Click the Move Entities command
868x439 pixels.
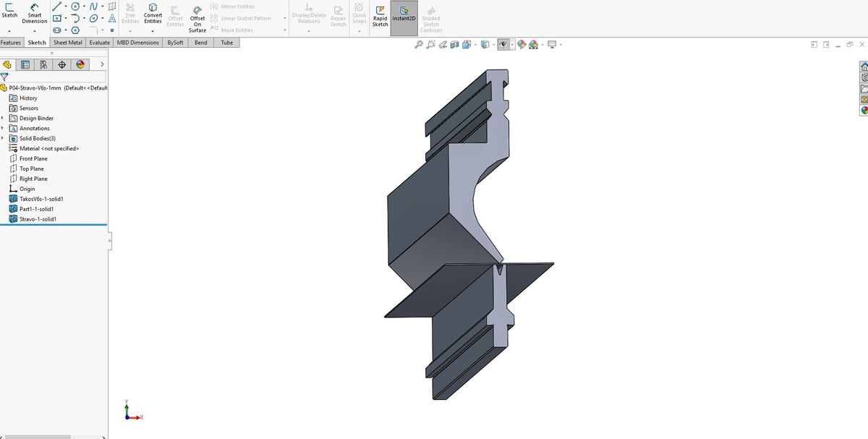(x=232, y=30)
